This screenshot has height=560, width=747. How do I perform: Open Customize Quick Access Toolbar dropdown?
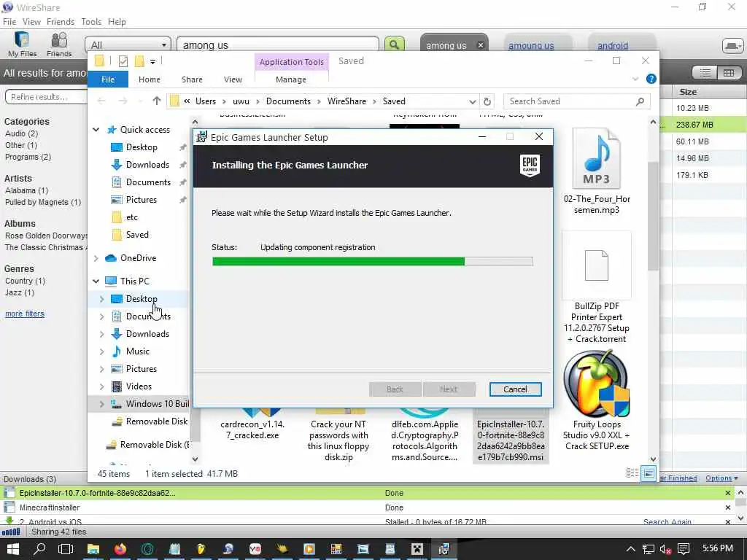tap(152, 61)
